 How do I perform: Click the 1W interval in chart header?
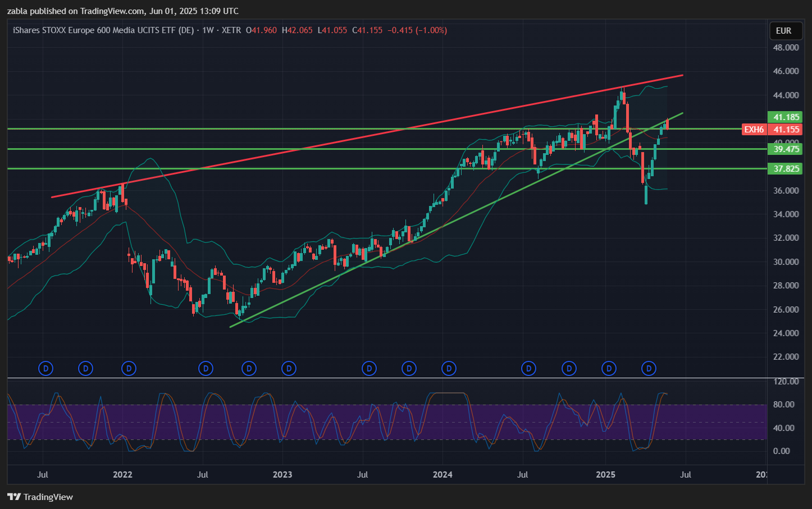tap(208, 30)
